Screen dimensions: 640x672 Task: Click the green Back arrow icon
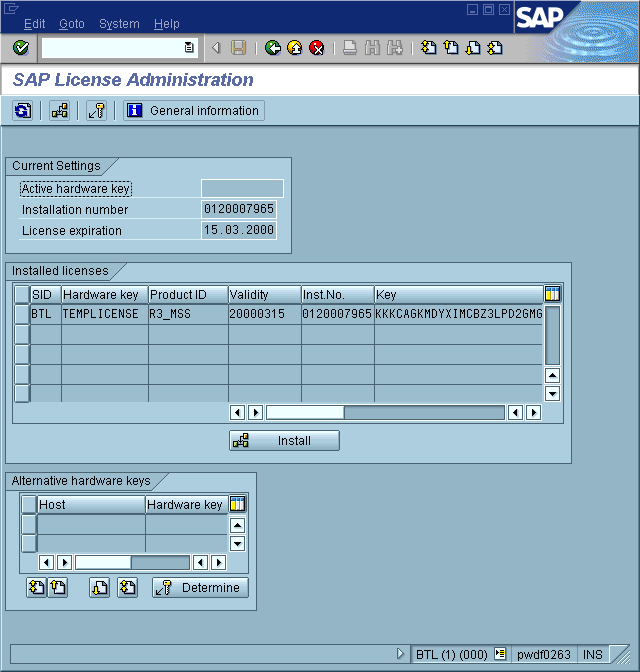(273, 48)
